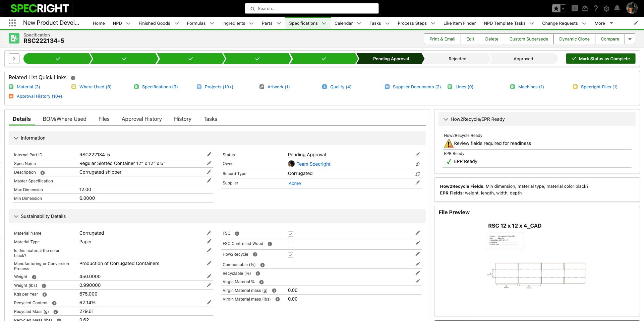Edit the Compostable (%) pencil
The width and height of the screenshot is (644, 321).
(x=418, y=264)
